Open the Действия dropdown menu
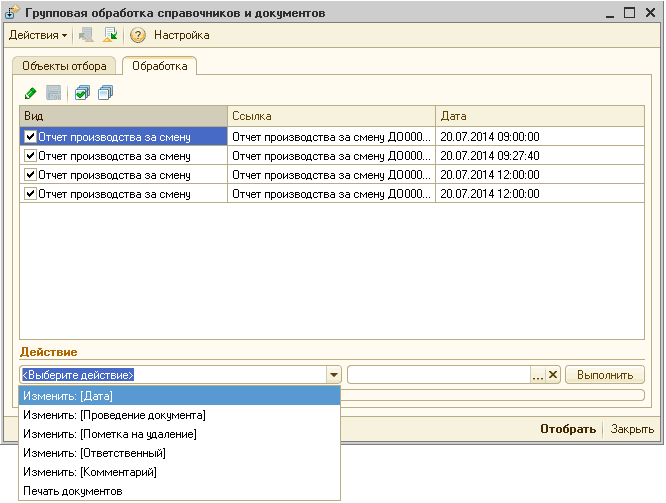 pyautogui.click(x=38, y=35)
